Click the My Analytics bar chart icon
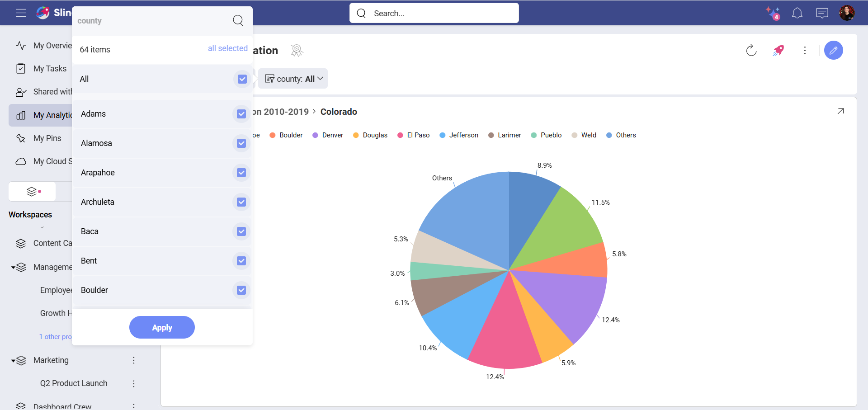The width and height of the screenshot is (868, 410). [x=21, y=115]
